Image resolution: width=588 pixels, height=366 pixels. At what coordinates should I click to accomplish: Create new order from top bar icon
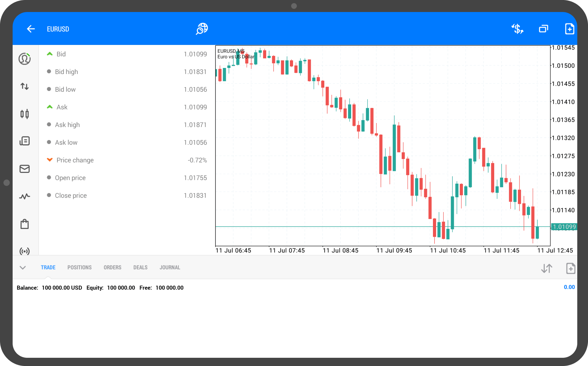pos(569,29)
